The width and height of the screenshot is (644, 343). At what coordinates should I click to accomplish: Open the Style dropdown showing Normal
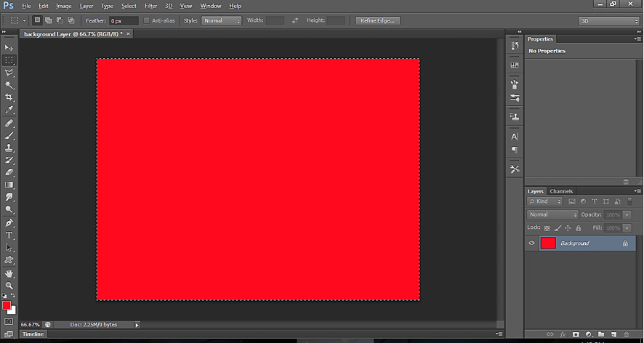pos(222,20)
